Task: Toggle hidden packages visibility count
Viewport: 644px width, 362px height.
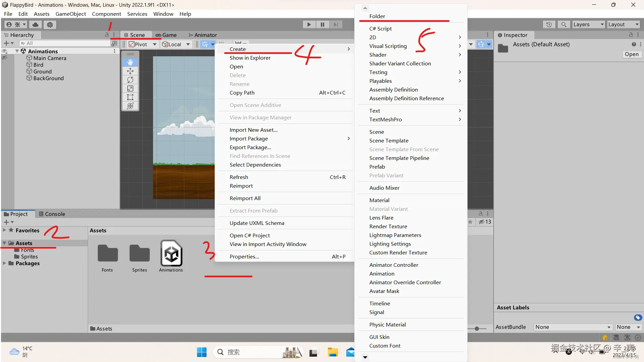Action: pyautogui.click(x=485, y=222)
